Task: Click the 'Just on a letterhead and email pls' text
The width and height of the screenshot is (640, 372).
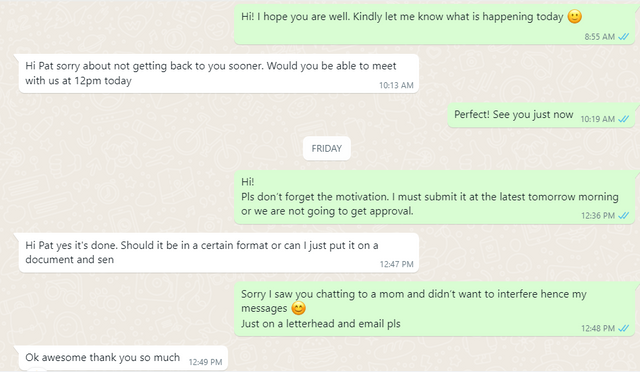Action: pyautogui.click(x=320, y=324)
